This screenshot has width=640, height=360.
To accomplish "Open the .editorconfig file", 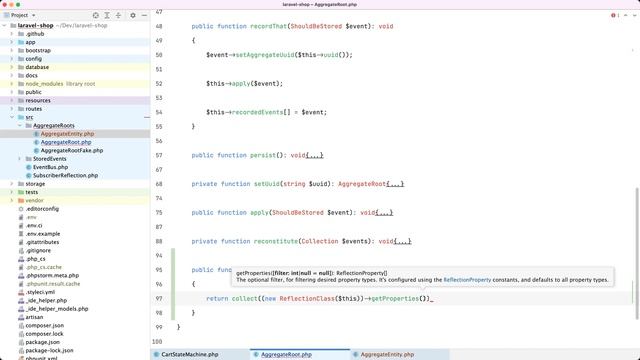I will 42,209.
